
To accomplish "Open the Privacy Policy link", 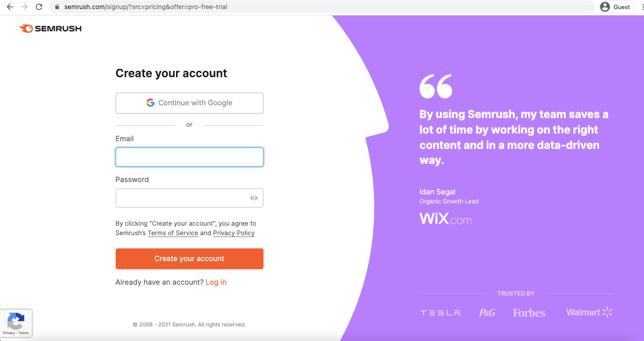I will (234, 233).
